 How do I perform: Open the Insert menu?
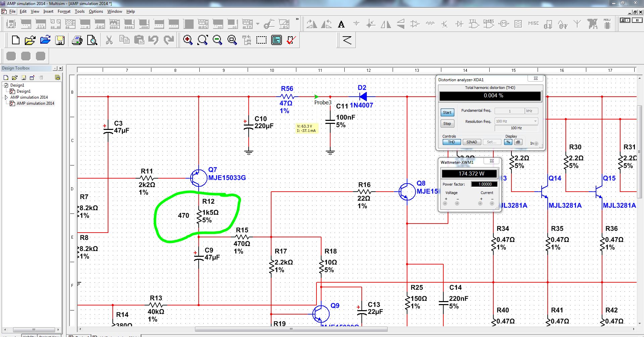[48, 11]
